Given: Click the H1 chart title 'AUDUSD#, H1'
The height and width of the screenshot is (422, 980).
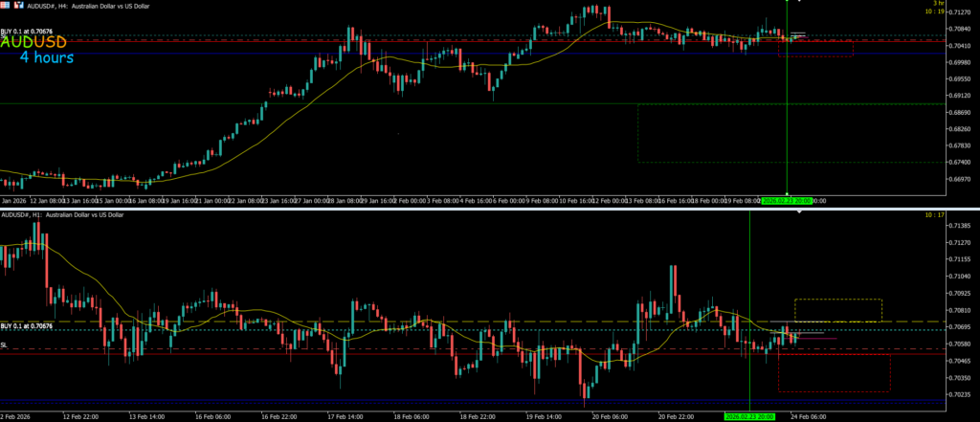Looking at the screenshot, I should click(21, 215).
